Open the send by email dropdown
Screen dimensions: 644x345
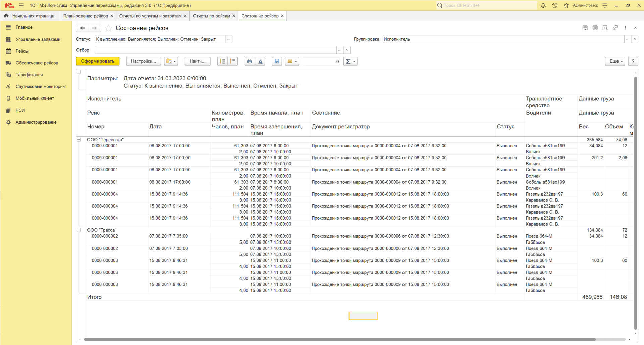click(x=292, y=61)
